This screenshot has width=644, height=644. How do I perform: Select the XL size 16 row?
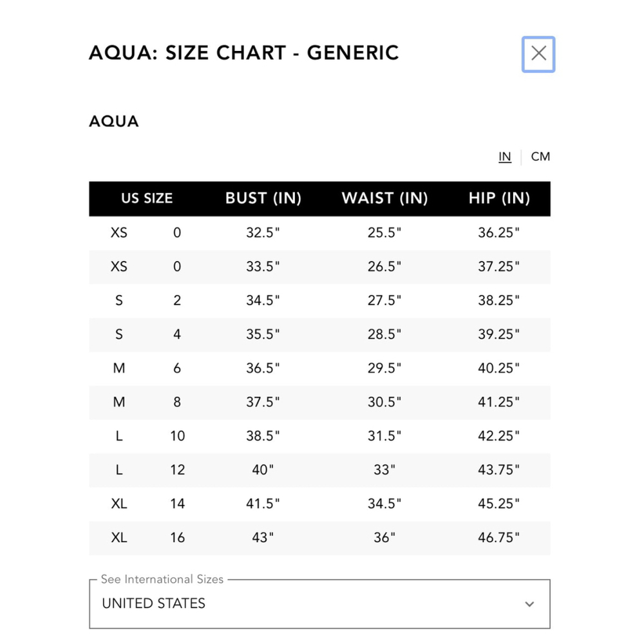(x=319, y=538)
